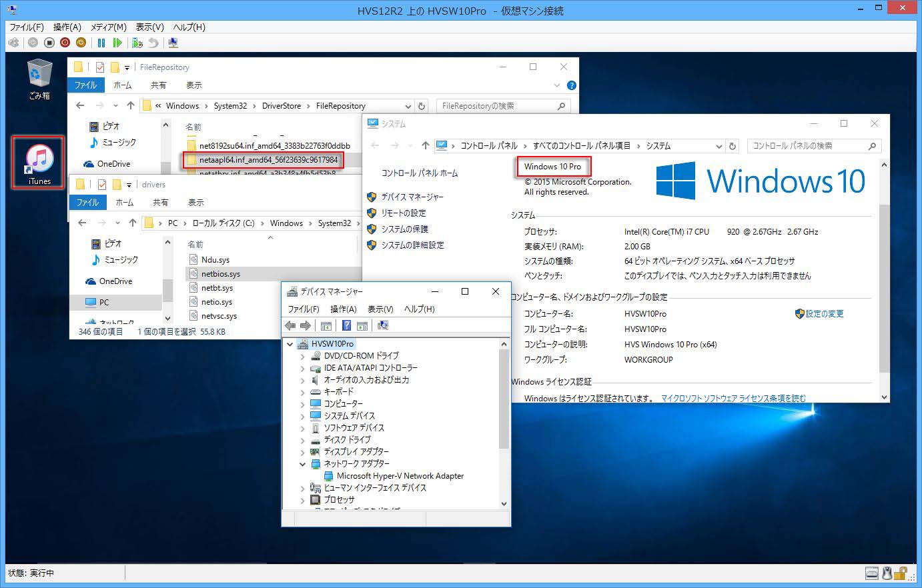Open 共有 tab in drivers explorer window

(161, 203)
